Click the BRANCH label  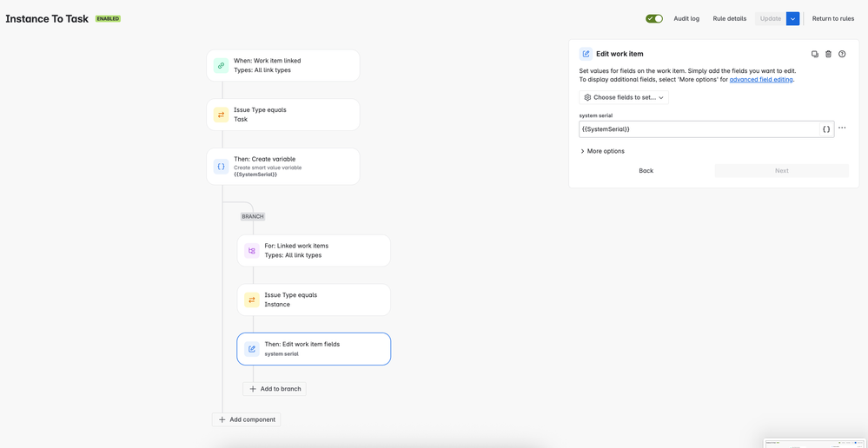[253, 216]
